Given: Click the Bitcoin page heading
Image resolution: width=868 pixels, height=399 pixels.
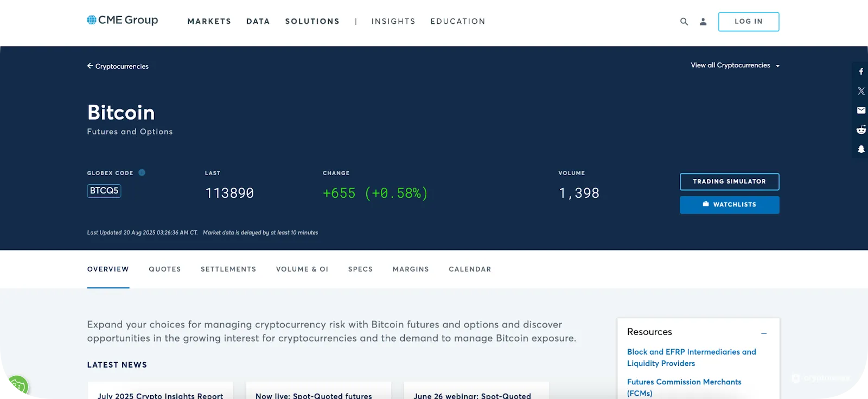Looking at the screenshot, I should [121, 113].
